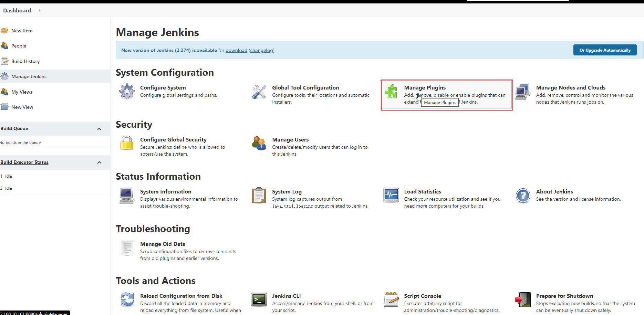Viewport: 644px width, 315px height.
Task: Open Manage Nodes and Clouds title link
Action: (x=571, y=87)
